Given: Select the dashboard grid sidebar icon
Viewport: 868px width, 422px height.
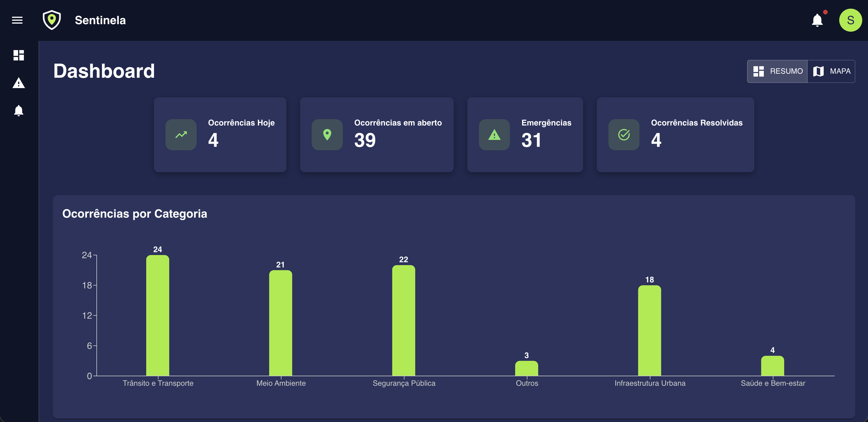Looking at the screenshot, I should pos(18,55).
